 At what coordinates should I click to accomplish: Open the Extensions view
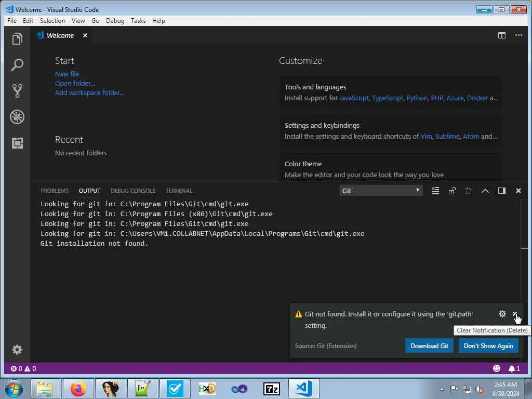pos(17,143)
